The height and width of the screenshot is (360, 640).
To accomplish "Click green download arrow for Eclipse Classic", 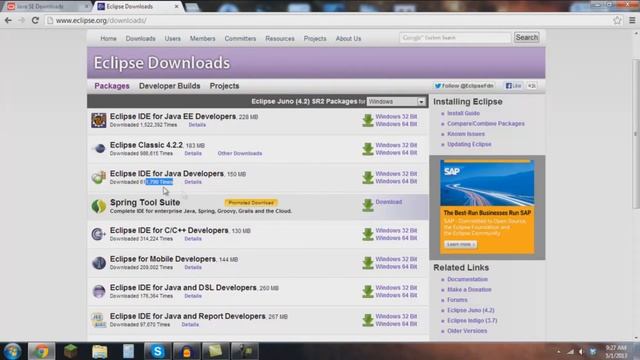I will tap(368, 149).
